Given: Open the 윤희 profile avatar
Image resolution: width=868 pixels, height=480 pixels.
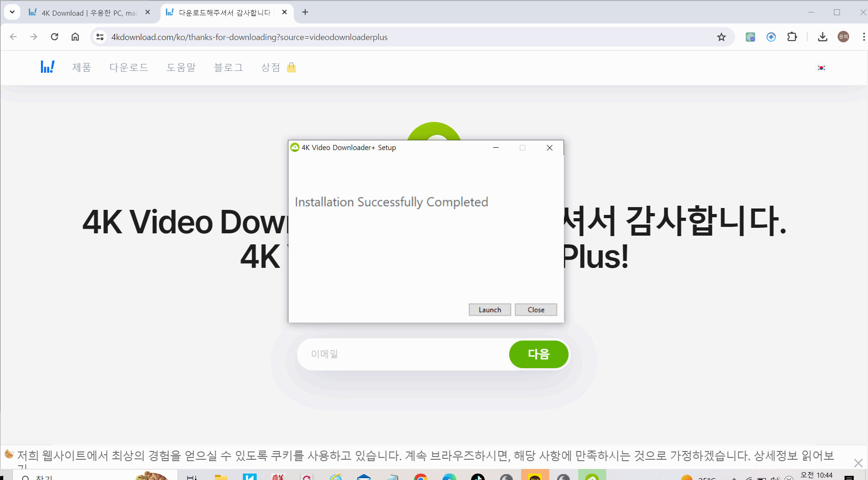Looking at the screenshot, I should [843, 37].
